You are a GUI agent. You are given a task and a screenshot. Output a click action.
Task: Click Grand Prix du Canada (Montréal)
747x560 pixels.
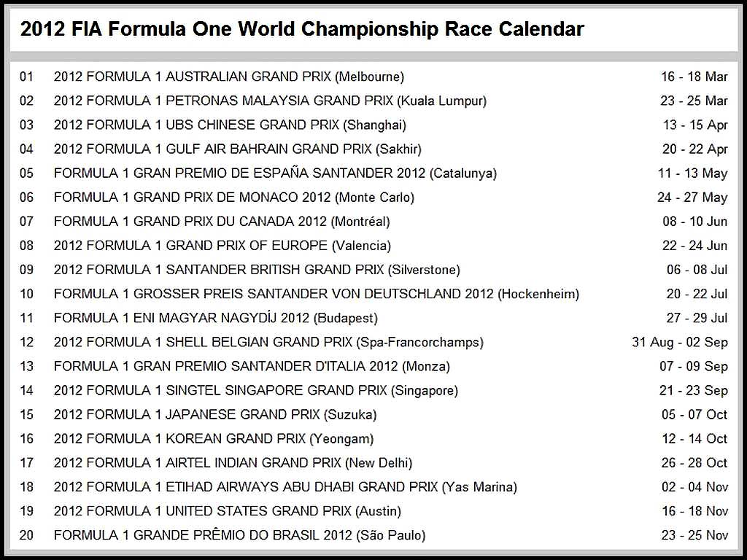click(x=222, y=222)
